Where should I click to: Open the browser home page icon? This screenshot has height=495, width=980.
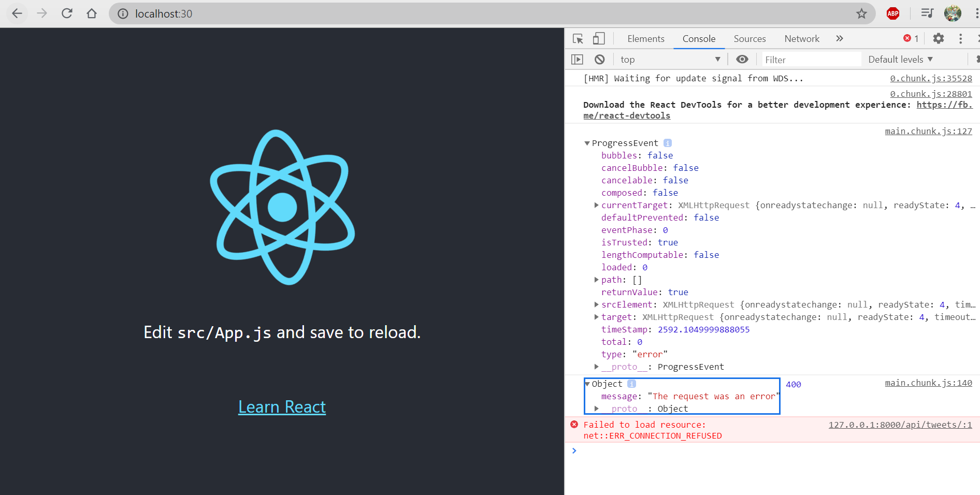pyautogui.click(x=92, y=13)
